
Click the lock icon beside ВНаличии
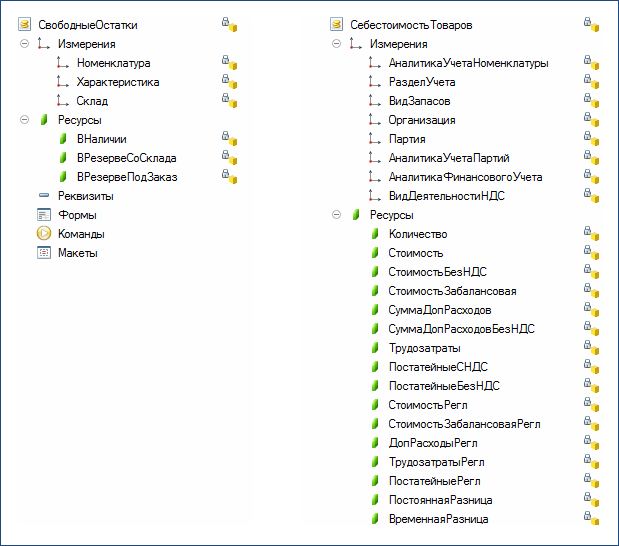click(229, 139)
